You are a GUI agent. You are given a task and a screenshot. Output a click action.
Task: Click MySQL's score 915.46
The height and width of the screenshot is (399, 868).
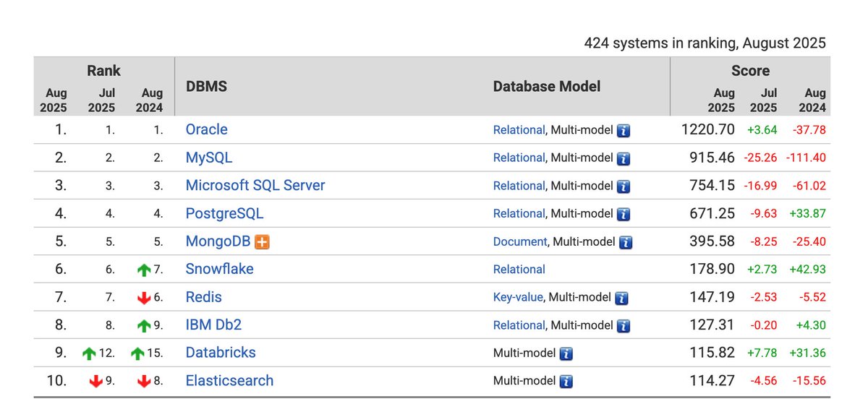tap(712, 158)
